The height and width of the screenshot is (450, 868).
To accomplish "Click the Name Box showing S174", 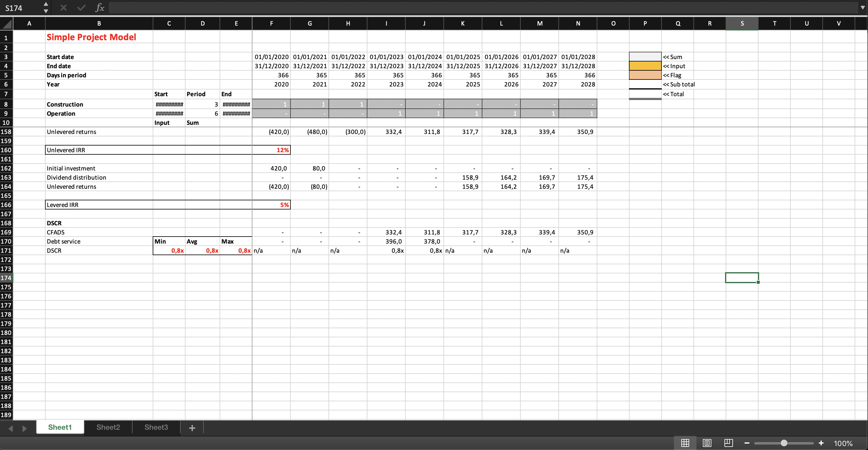I will (x=20, y=8).
